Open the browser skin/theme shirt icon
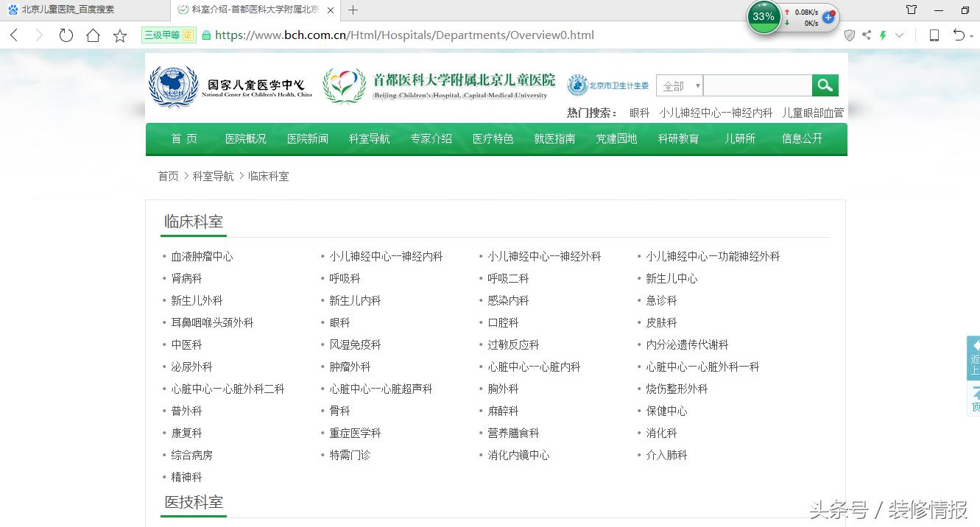Image resolution: width=980 pixels, height=527 pixels. (x=912, y=10)
